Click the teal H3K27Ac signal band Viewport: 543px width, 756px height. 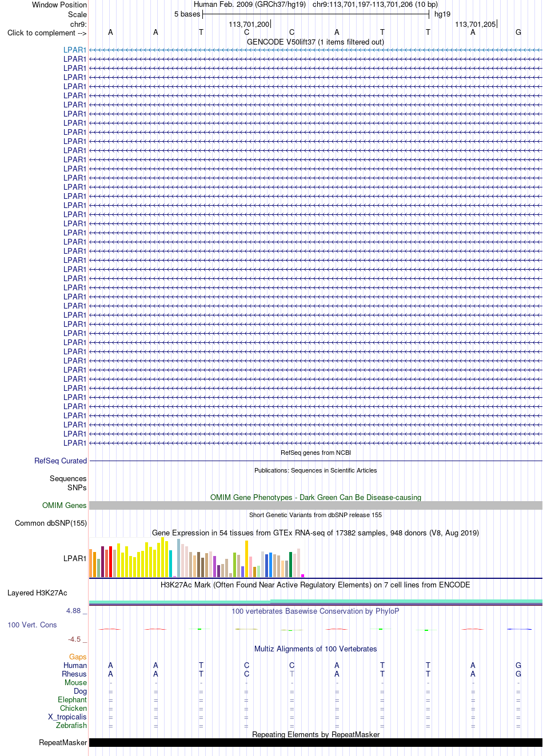point(316,602)
